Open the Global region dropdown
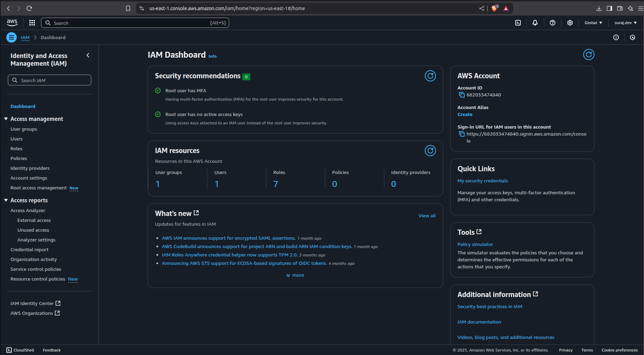The width and height of the screenshot is (644, 355). 593,23
